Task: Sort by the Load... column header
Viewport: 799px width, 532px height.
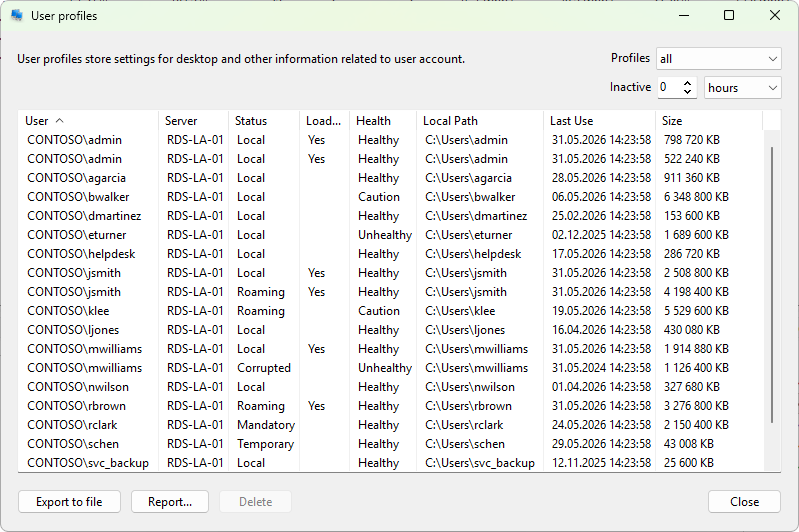Action: pos(324,121)
